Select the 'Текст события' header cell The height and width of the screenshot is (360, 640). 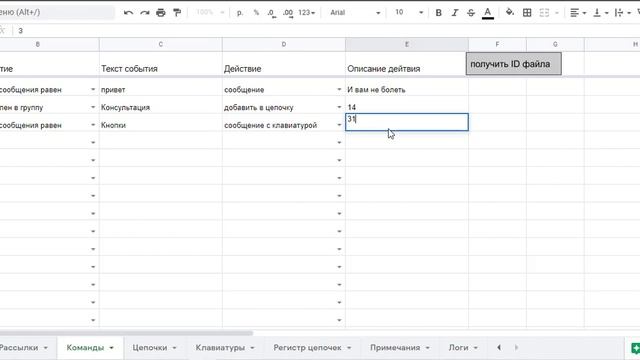click(x=161, y=64)
